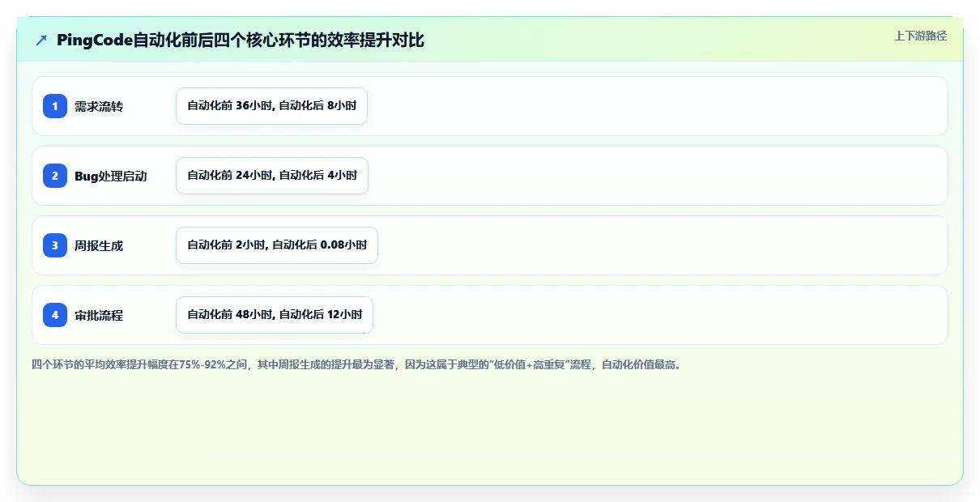Click the summary text about 75%-92% improvement
The image size is (980, 502).
pos(358,365)
